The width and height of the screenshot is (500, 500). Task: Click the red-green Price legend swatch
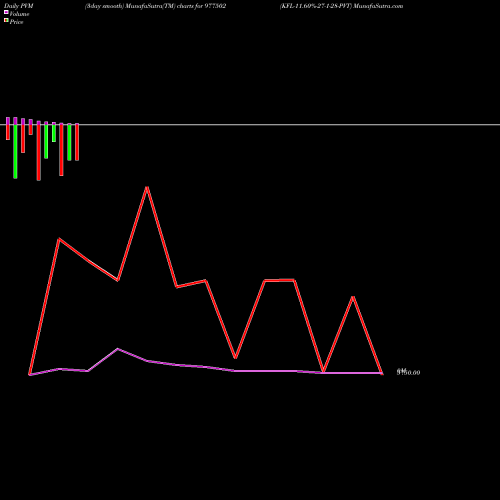[6, 20]
